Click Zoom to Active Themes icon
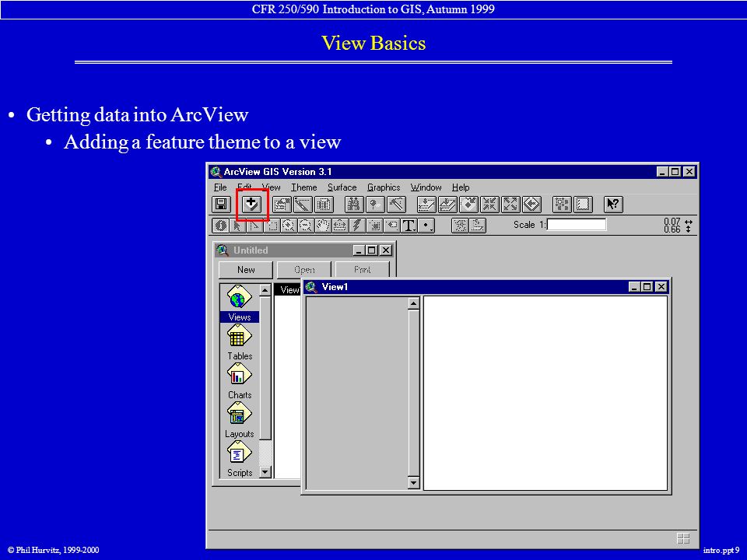 pyautogui.click(x=447, y=205)
